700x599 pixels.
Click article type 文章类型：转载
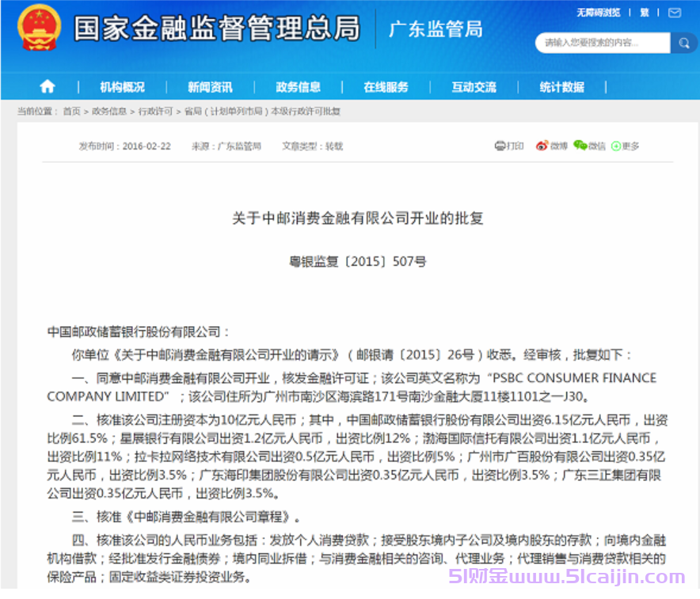(x=313, y=146)
